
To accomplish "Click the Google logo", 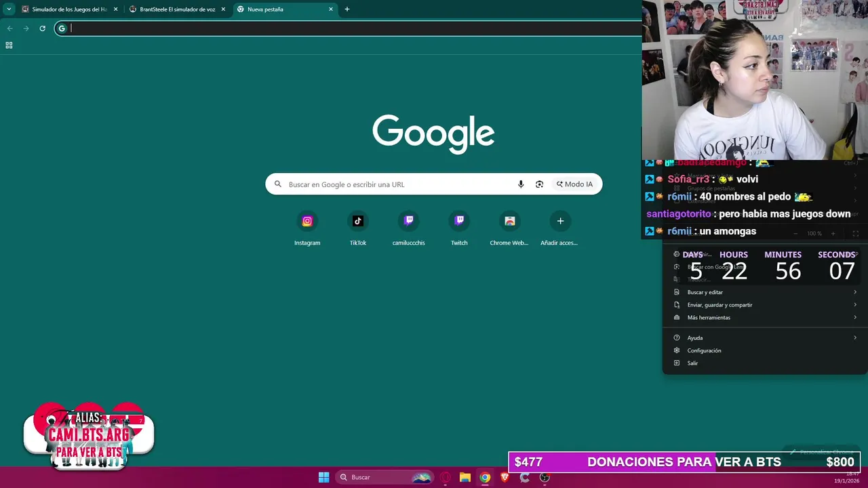I will click(x=433, y=134).
